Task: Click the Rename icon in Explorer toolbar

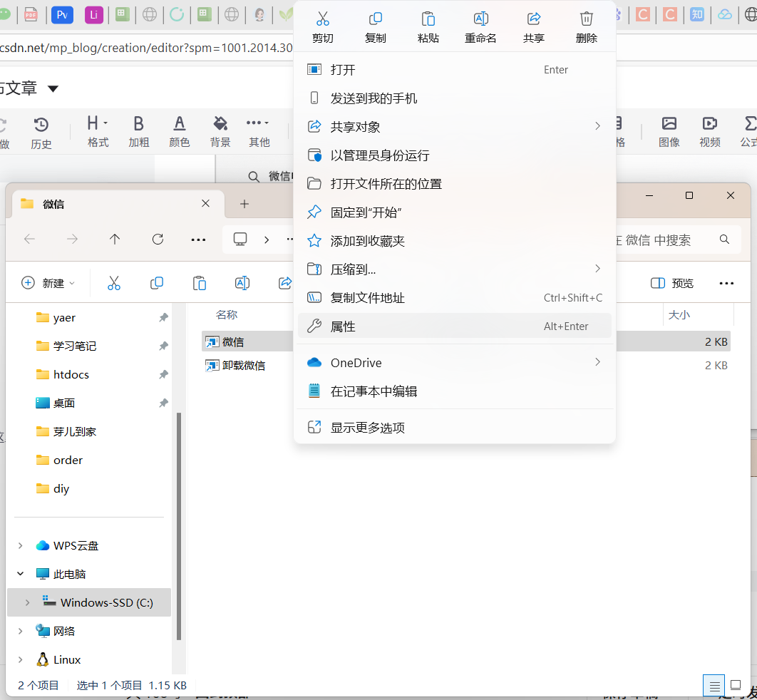Action: (x=242, y=284)
